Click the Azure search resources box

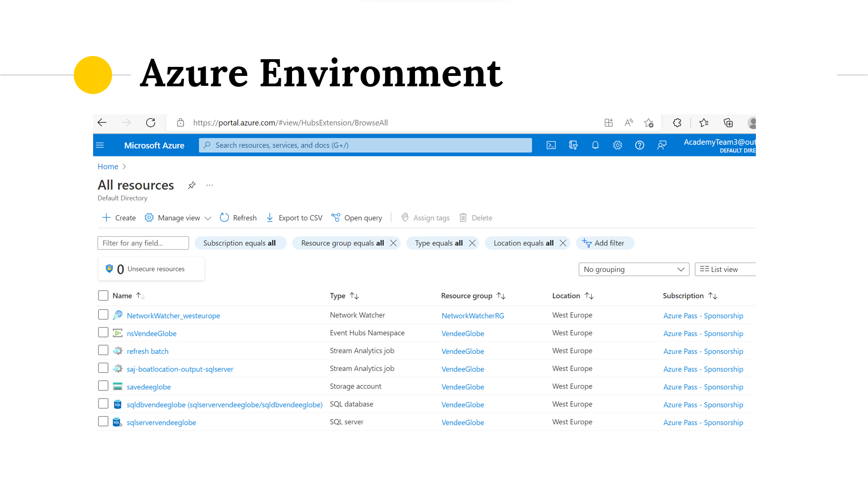click(x=365, y=145)
